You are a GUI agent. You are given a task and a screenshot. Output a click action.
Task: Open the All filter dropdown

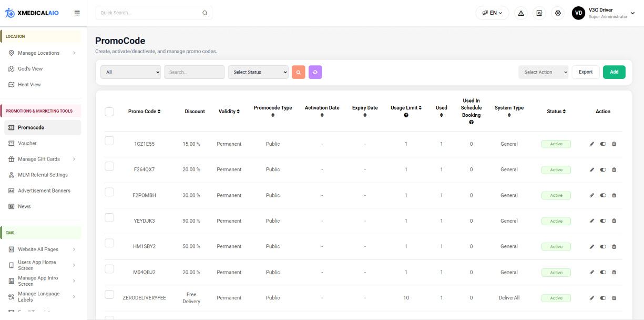(130, 72)
